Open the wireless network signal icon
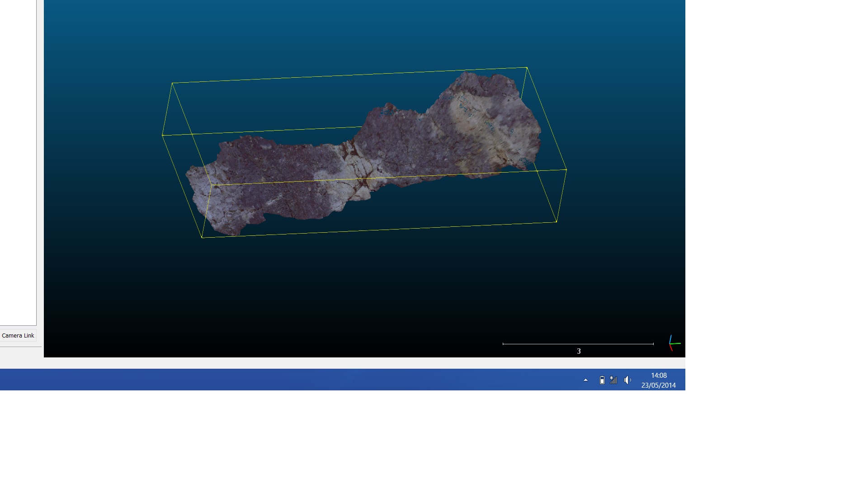Screen dimensions: 868x488 [x=613, y=380]
